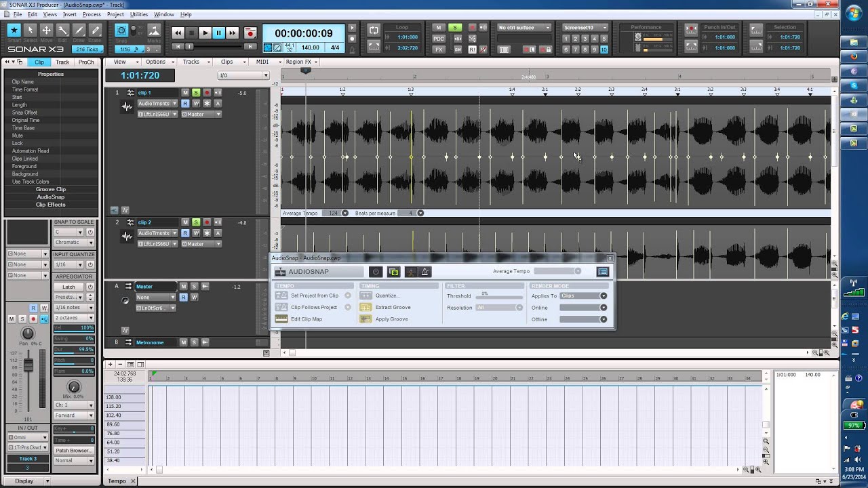Click Clip Follows Project
Screen dimensions: 868x488
coord(314,307)
